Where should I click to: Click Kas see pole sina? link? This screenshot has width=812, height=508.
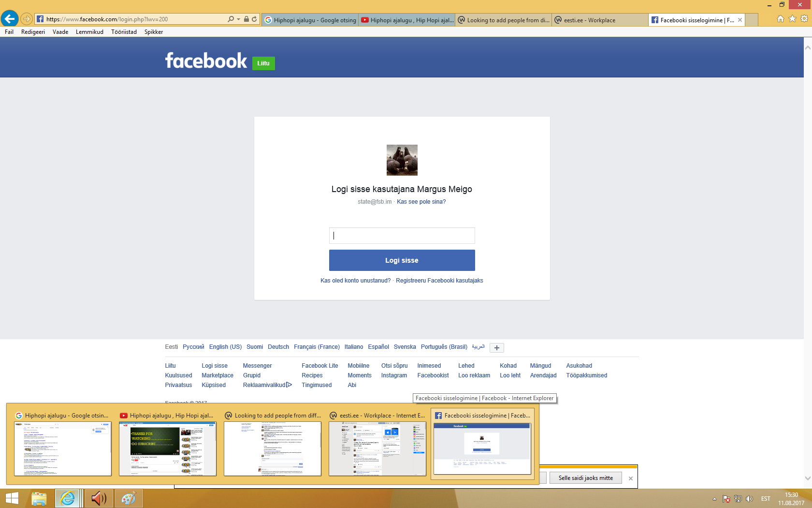(x=421, y=202)
